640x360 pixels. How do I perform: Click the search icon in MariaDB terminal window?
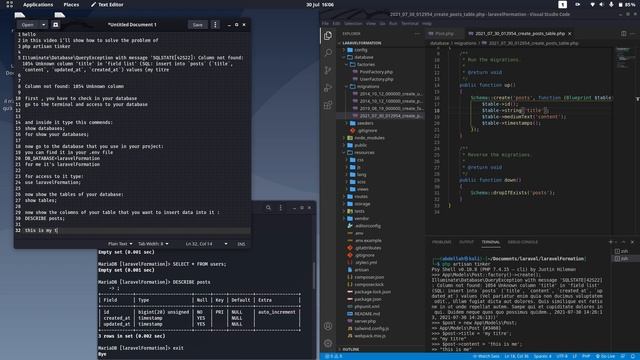point(268,208)
